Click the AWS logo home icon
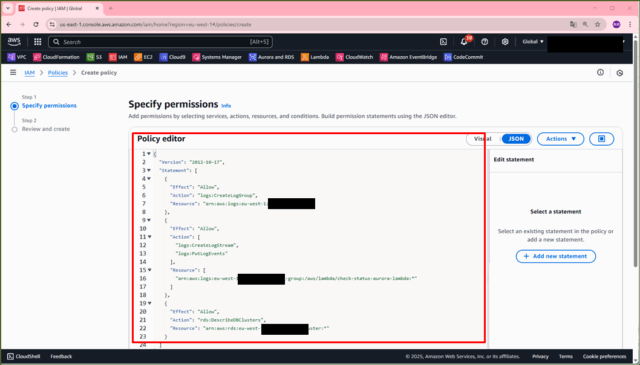The height and width of the screenshot is (365, 640). click(14, 42)
